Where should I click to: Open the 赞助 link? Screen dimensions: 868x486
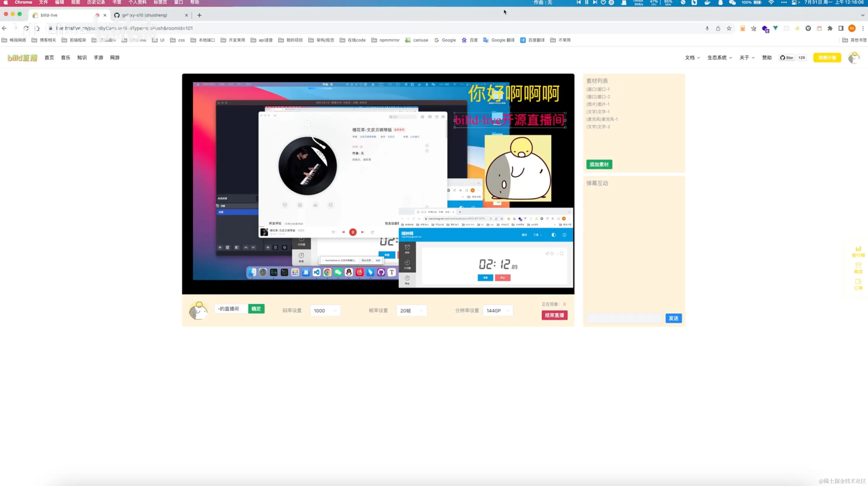click(x=767, y=58)
